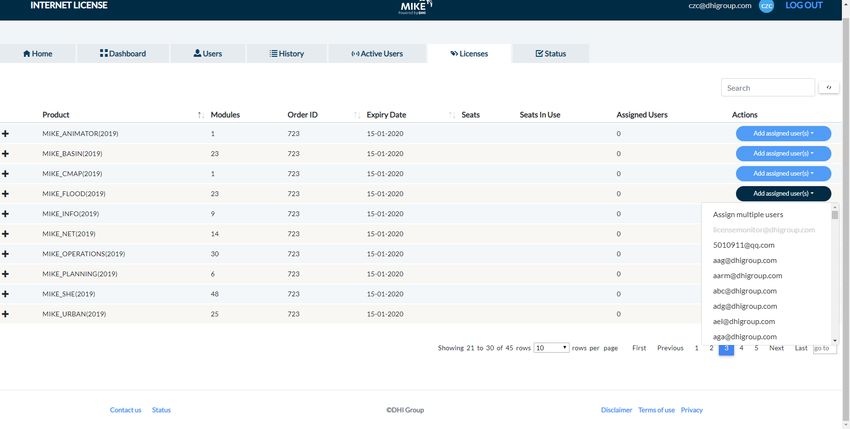Go to page 1

click(697, 348)
